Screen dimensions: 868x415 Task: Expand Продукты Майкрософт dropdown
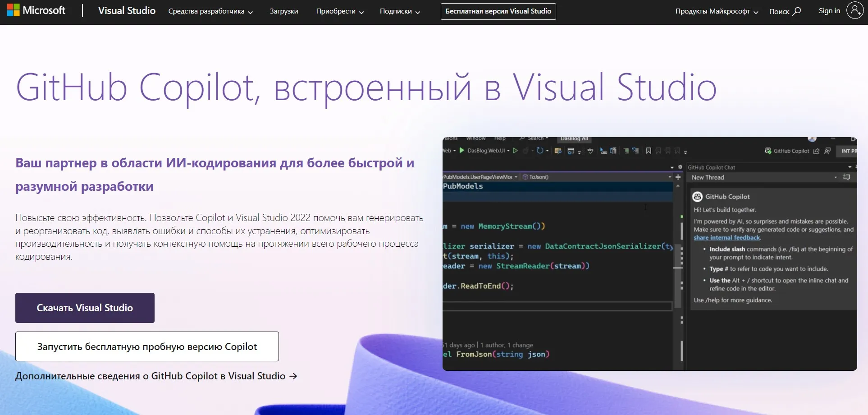717,11
